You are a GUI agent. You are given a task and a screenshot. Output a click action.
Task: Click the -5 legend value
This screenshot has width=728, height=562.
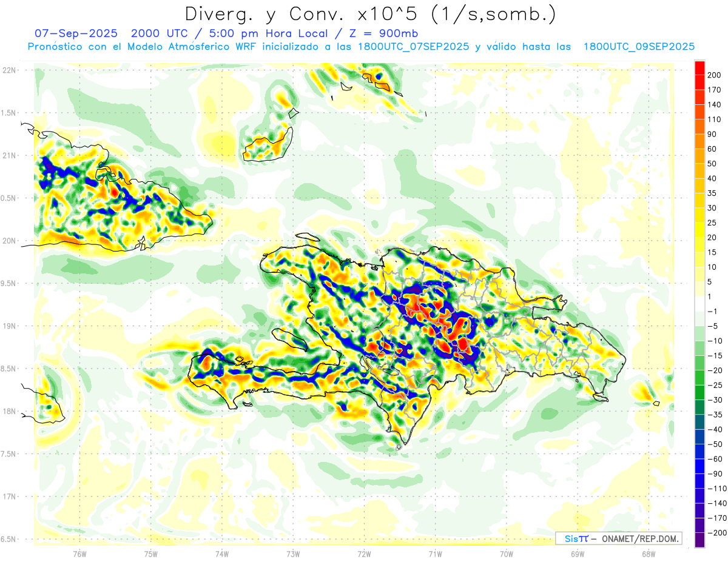tap(713, 326)
